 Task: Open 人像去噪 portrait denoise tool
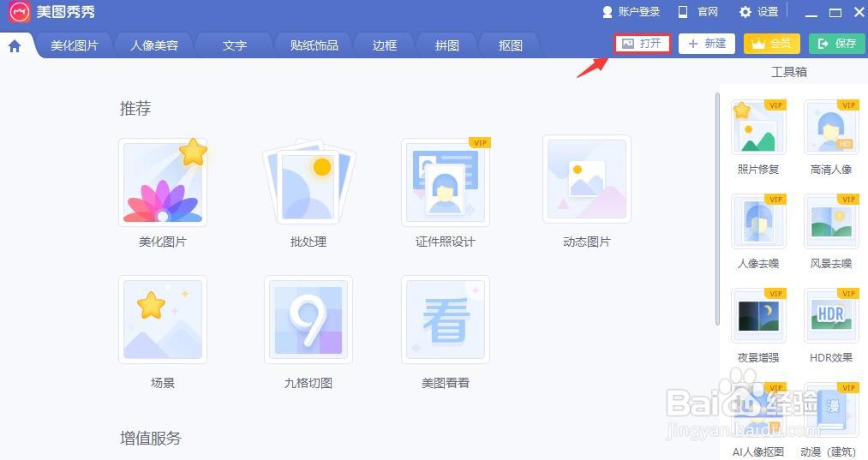pos(758,221)
